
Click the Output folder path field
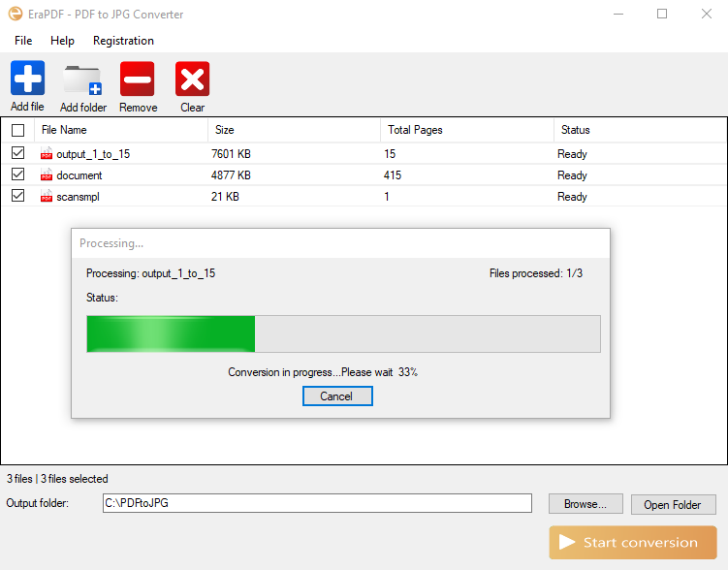[317, 503]
